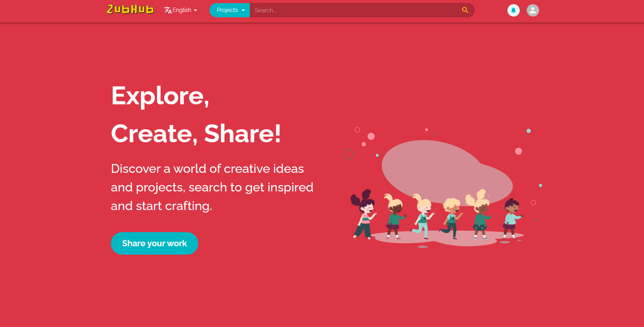The image size is (644, 327).
Task: Click the yellow magnifier search icon
Action: pyautogui.click(x=465, y=10)
